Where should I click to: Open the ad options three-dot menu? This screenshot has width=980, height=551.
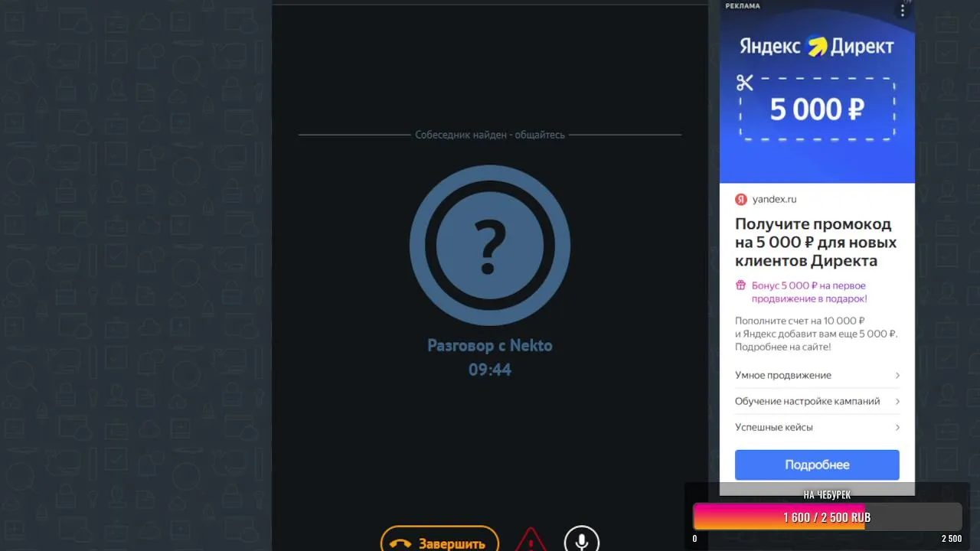coord(903,10)
